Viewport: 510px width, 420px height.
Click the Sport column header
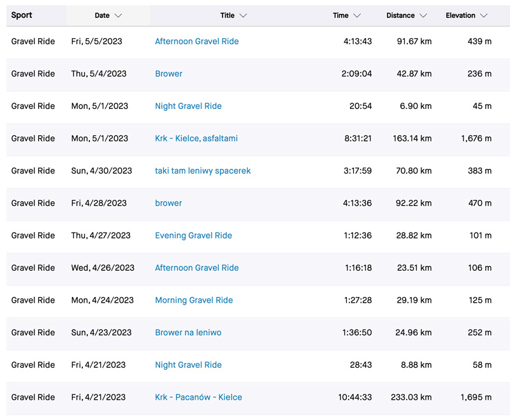point(22,15)
